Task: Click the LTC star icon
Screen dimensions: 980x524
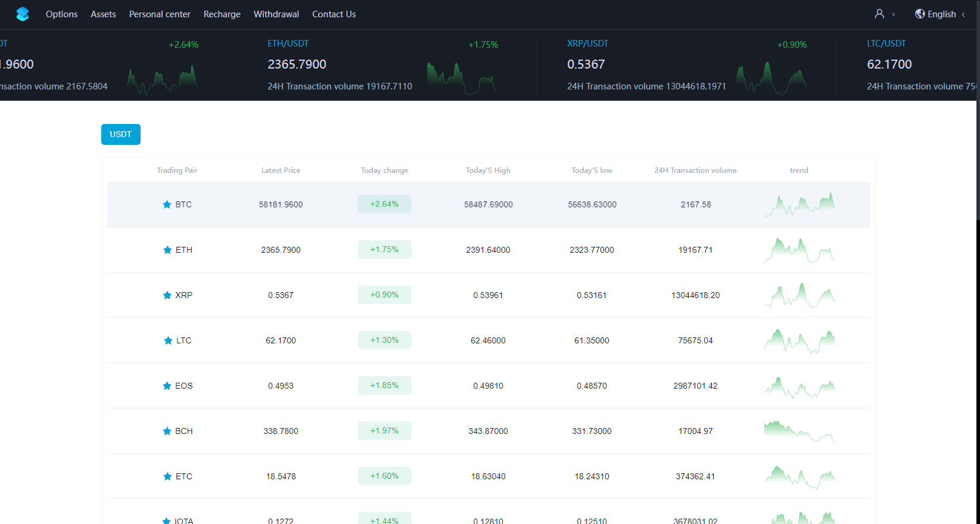Action: pos(168,340)
